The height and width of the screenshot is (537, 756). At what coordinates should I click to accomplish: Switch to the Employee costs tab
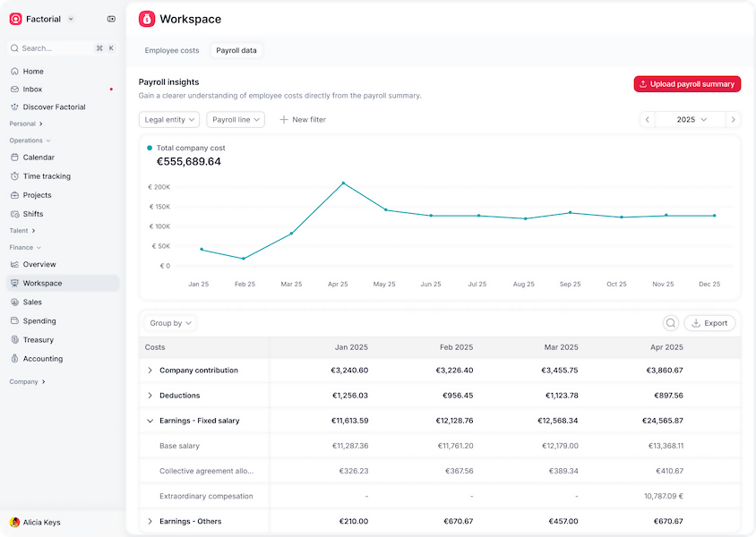pos(172,51)
